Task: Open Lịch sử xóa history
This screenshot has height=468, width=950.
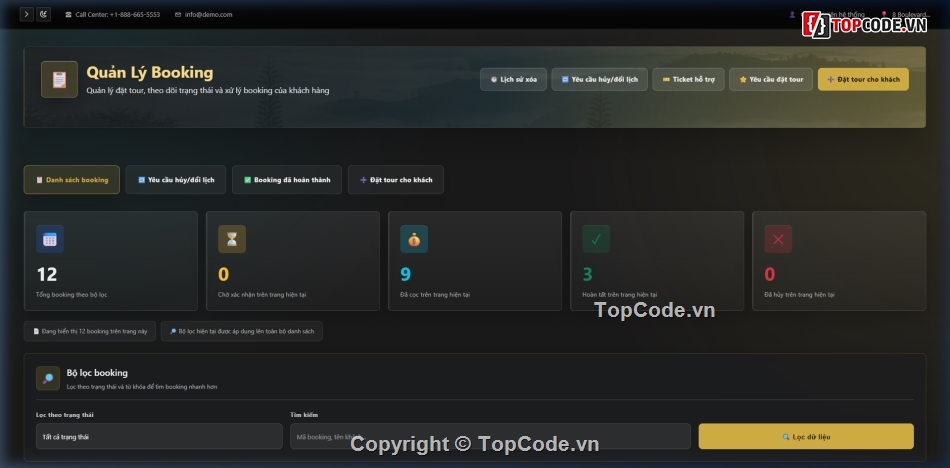Action: point(514,79)
